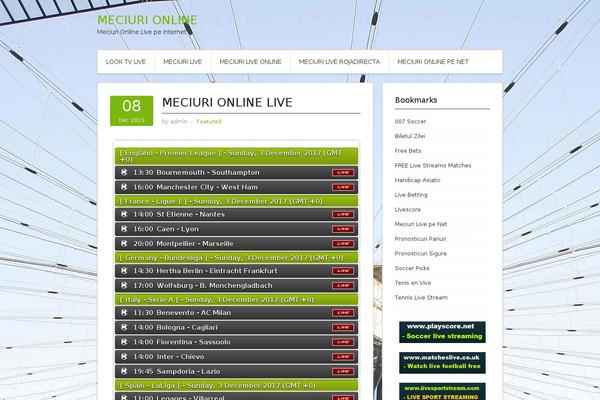Open the MECIURI LIVE menu item
Viewport: 600px width, 400px height.
(x=183, y=62)
